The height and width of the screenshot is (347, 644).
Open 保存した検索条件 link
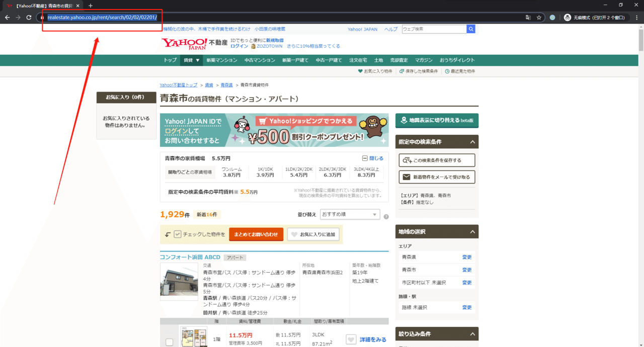(419, 71)
